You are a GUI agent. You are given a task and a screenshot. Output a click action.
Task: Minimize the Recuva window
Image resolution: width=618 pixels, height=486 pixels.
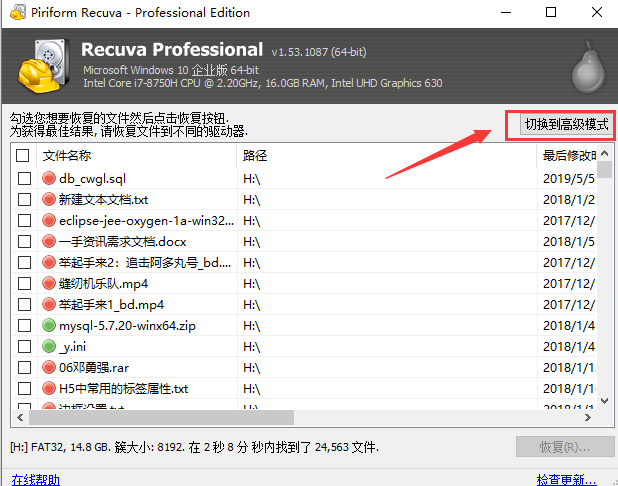(x=506, y=13)
